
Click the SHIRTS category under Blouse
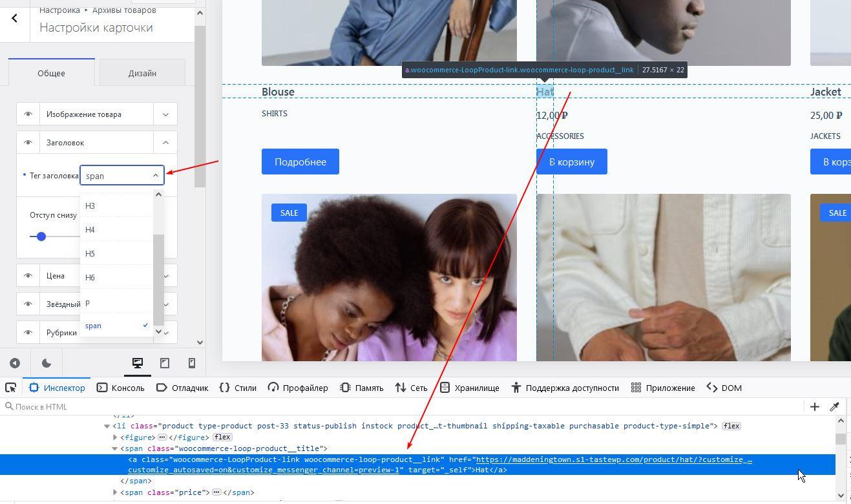point(275,114)
